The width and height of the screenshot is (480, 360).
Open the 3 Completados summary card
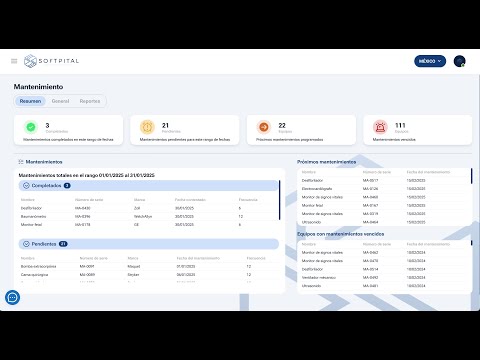click(68, 130)
